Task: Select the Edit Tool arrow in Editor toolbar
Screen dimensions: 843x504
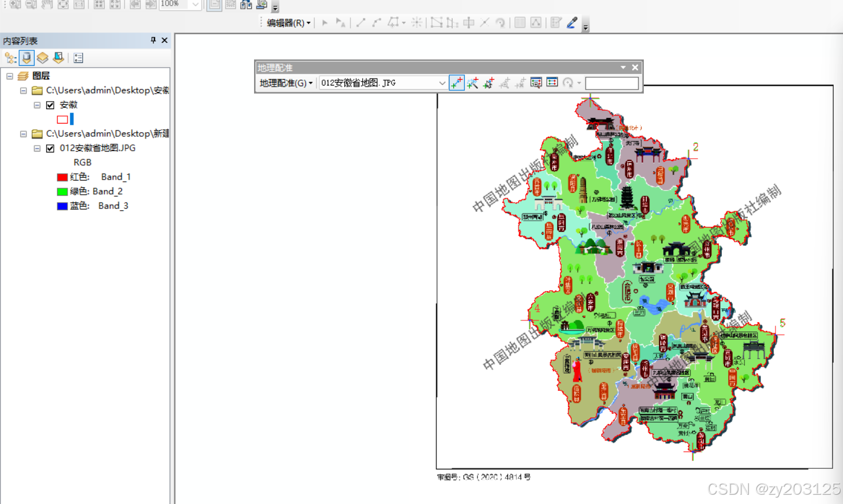Action: [x=325, y=23]
